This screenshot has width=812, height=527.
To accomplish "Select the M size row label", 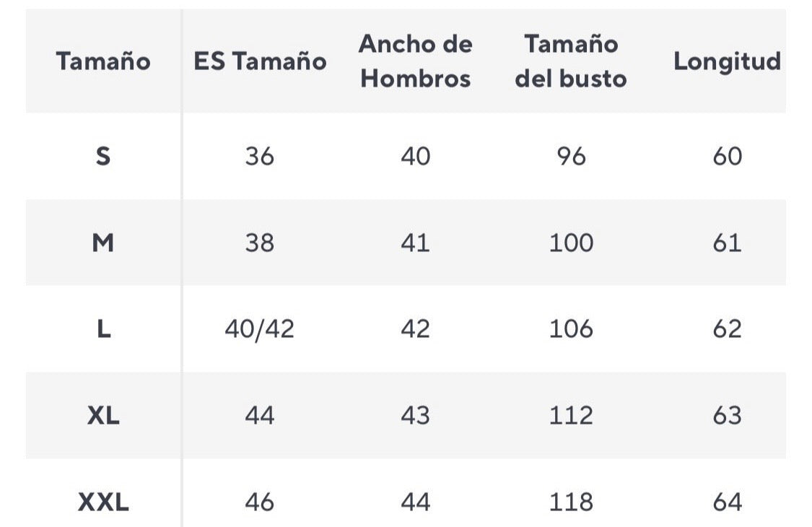I will [103, 243].
